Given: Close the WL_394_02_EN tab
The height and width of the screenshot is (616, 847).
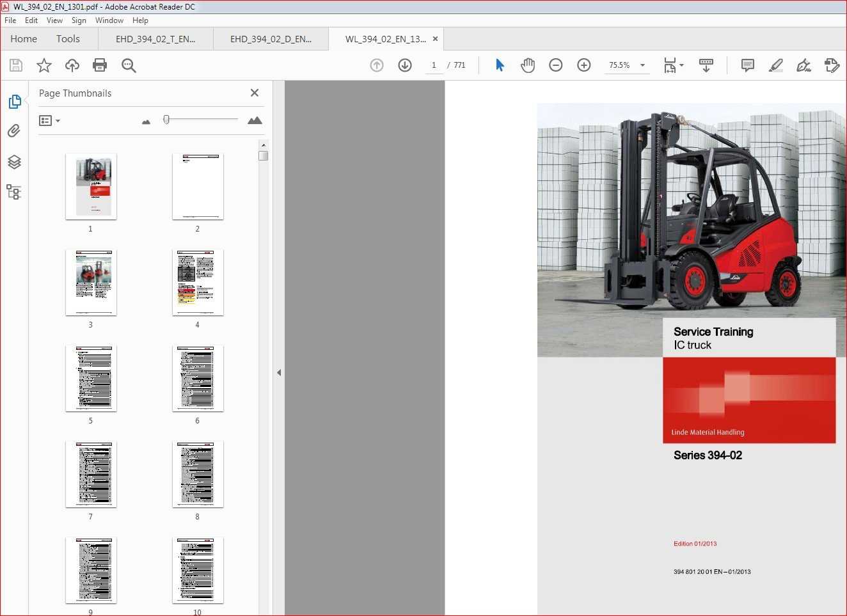Looking at the screenshot, I should pos(435,39).
